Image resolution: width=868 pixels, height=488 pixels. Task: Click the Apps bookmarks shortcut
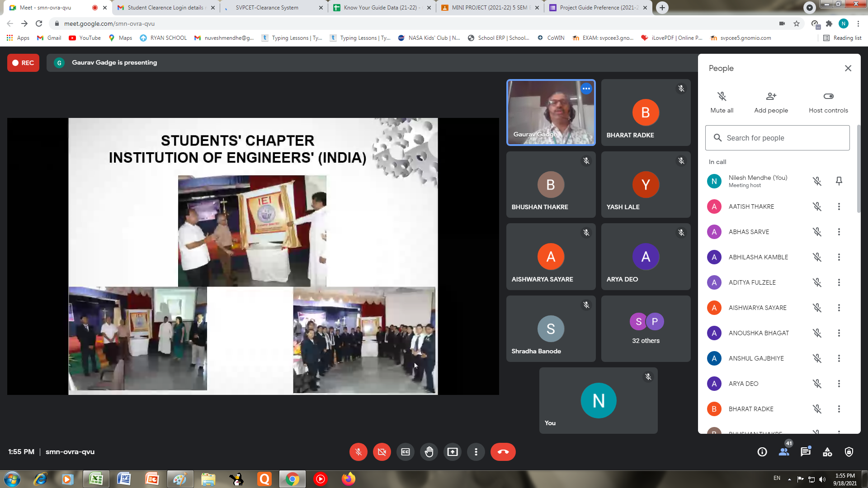pos(18,38)
